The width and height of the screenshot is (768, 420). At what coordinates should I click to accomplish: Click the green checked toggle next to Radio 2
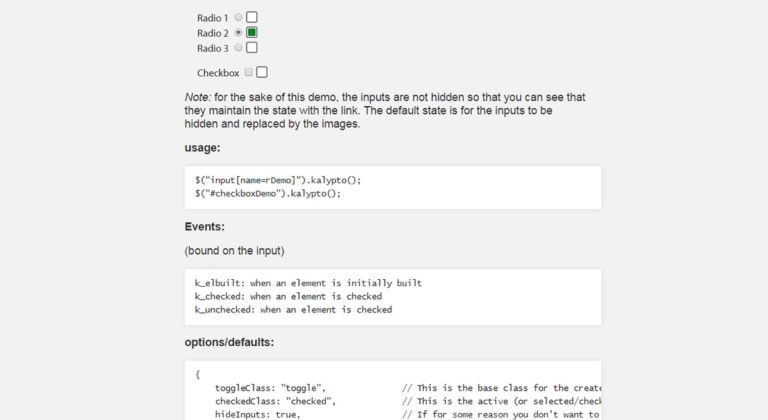pyautogui.click(x=252, y=32)
